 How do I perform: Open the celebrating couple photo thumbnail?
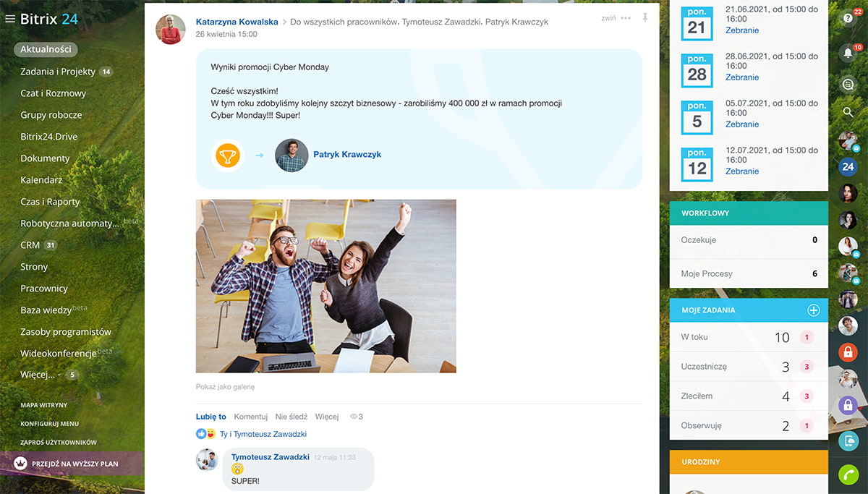[325, 286]
